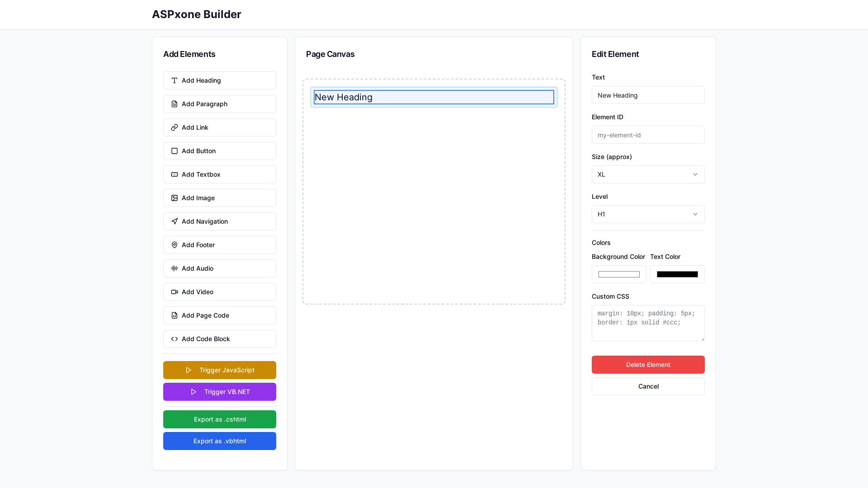
Task: Expand Size list via its chevron arrow
Action: point(695,174)
